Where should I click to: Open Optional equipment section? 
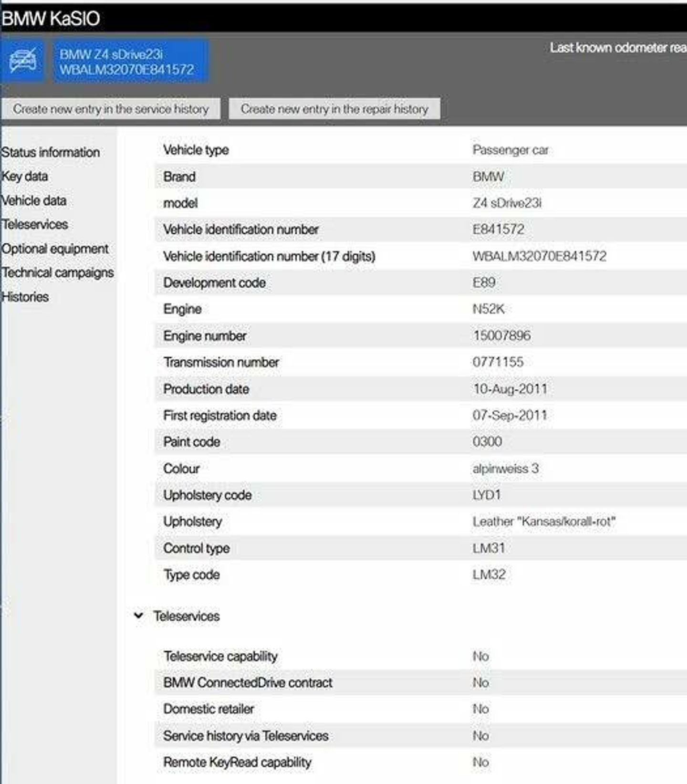point(55,249)
